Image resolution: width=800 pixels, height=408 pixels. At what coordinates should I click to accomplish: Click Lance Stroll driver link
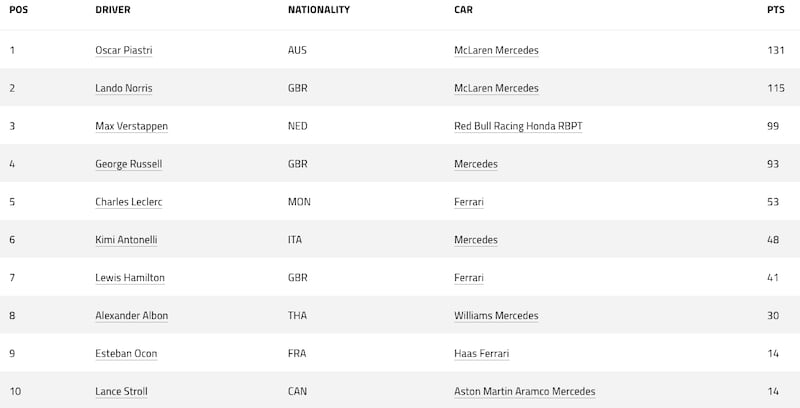pos(121,392)
